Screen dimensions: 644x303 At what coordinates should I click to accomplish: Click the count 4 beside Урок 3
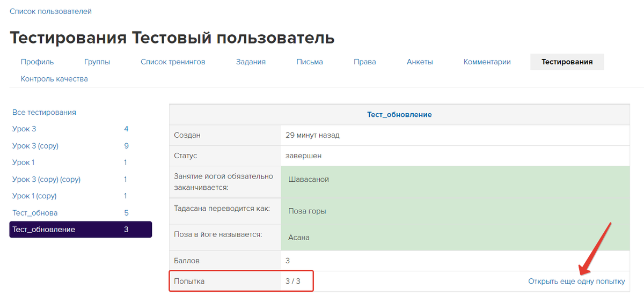coord(126,129)
